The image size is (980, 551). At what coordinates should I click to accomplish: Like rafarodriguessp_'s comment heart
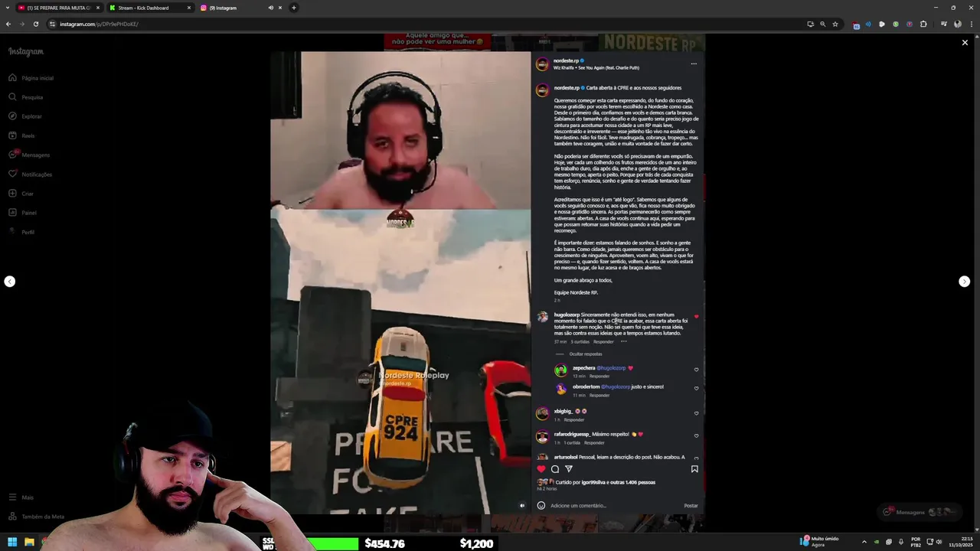pyautogui.click(x=696, y=435)
